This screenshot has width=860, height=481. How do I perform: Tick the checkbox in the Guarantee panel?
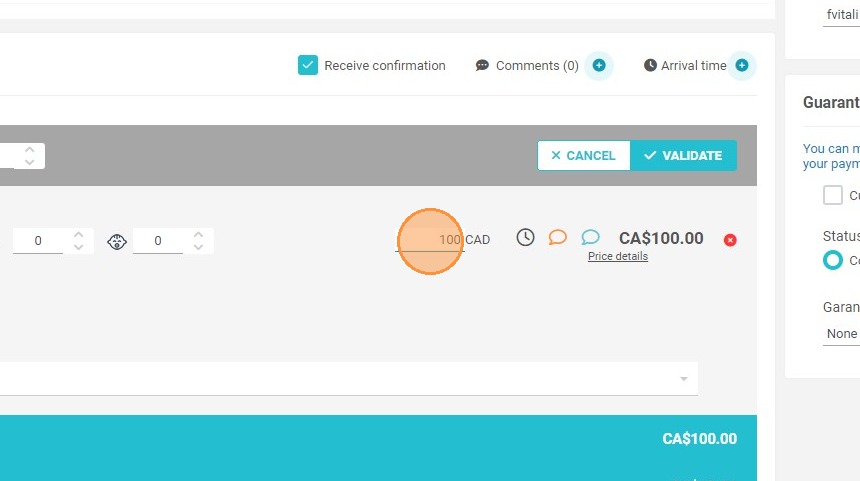(x=833, y=195)
